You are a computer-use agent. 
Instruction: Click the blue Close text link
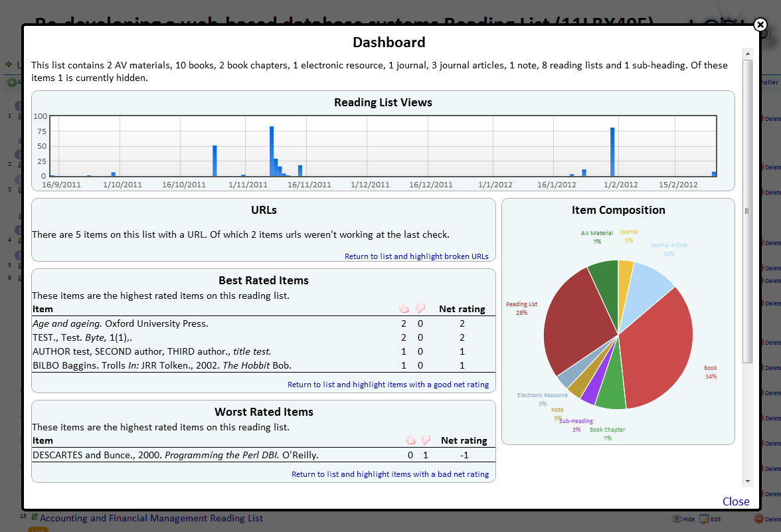coord(735,501)
